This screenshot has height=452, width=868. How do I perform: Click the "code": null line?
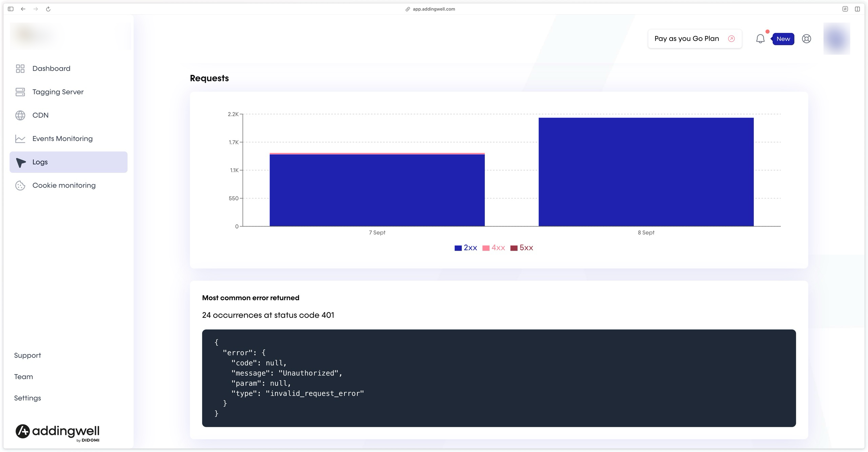259,363
